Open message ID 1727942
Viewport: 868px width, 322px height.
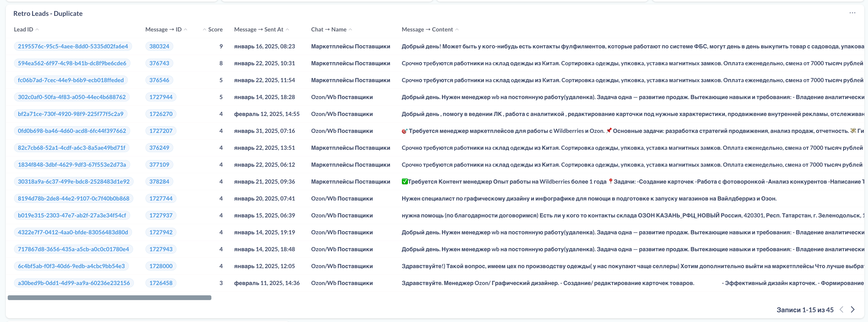pos(161,232)
